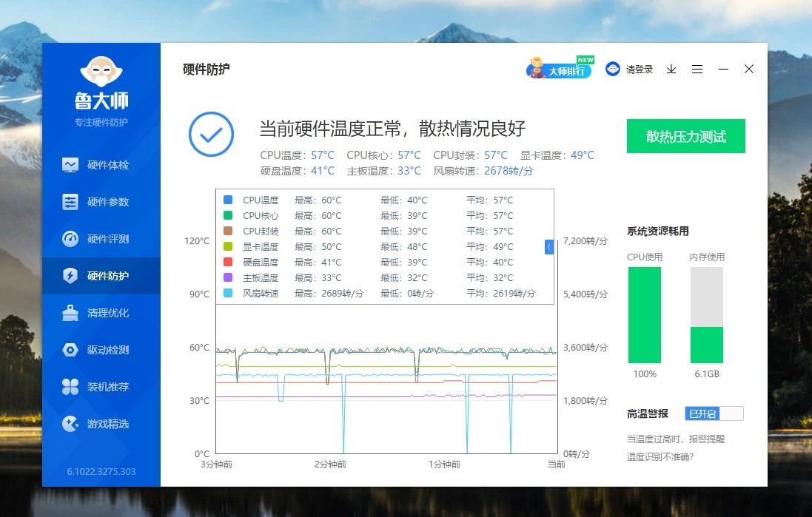Click the download arrow icon near the window controls
The image size is (812, 517).
coord(671,69)
